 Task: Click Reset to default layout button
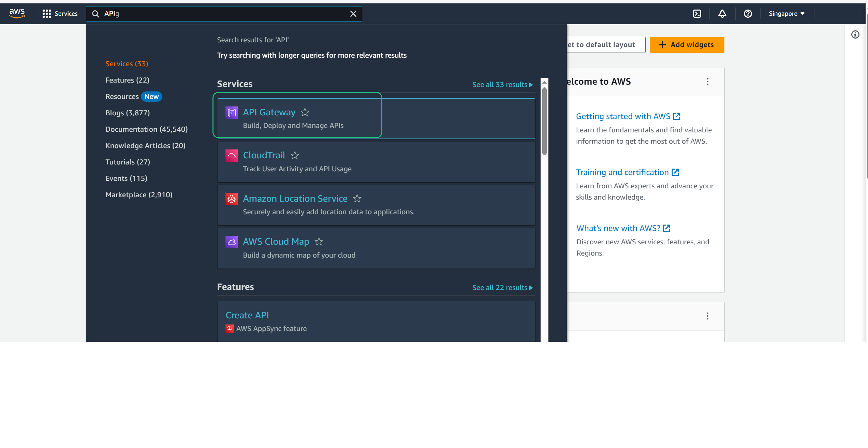[x=606, y=45]
